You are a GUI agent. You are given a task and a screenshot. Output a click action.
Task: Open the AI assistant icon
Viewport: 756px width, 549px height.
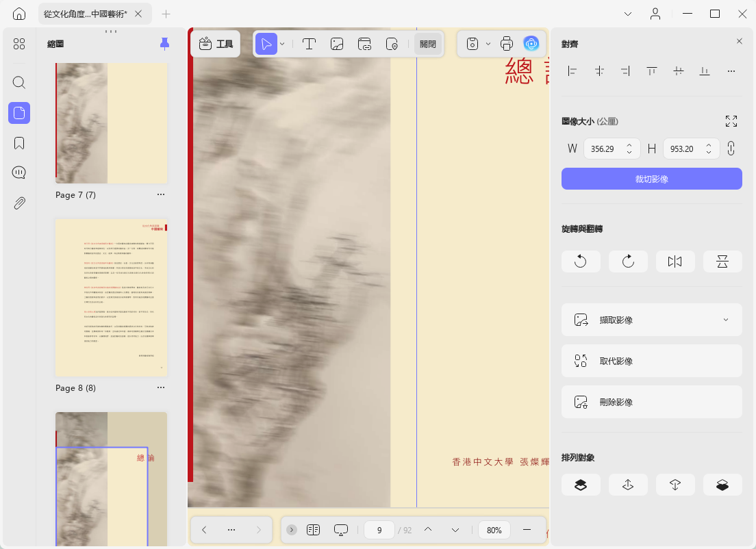pos(531,44)
